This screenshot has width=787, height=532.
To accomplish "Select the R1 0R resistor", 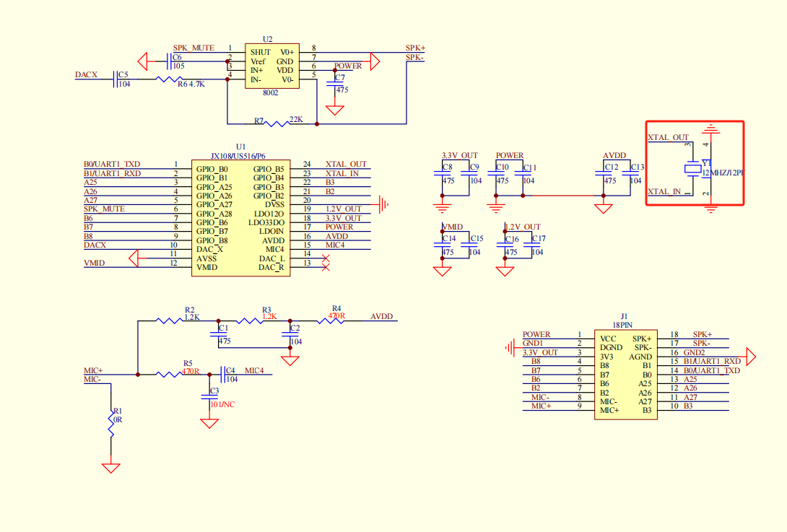I will point(111,424).
